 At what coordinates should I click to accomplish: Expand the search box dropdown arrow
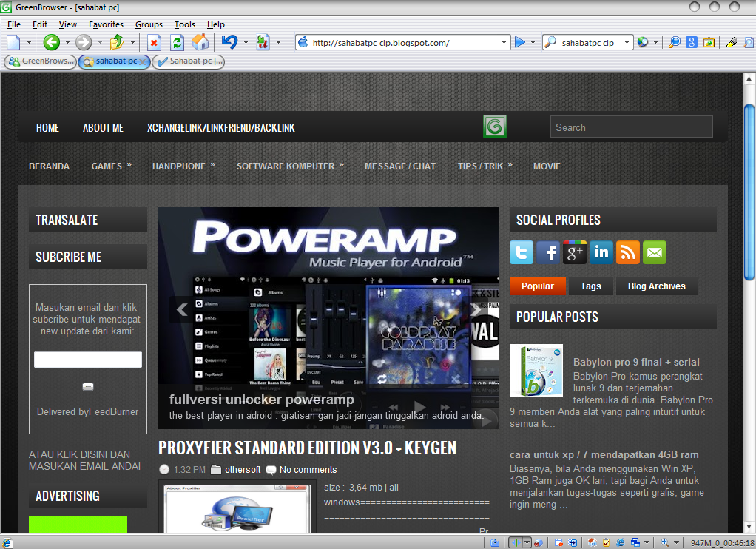(x=627, y=42)
